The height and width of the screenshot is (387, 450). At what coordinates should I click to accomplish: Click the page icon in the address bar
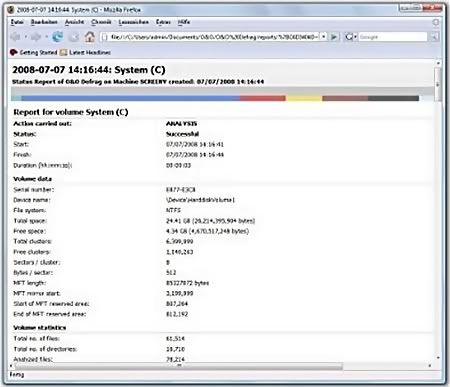point(105,37)
